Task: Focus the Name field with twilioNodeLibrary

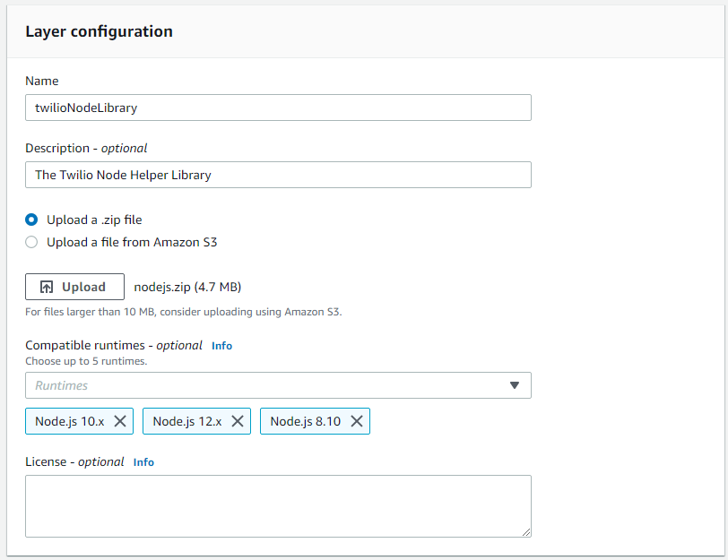Action: coord(278,108)
